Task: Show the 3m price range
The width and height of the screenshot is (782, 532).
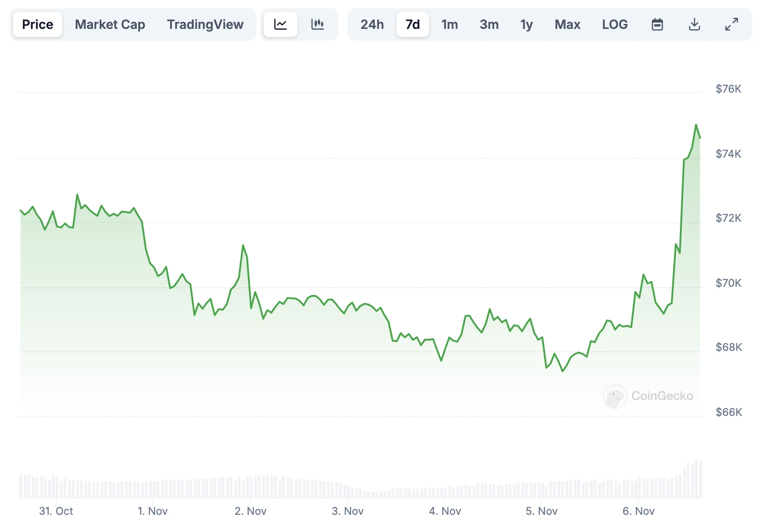Action: pyautogui.click(x=489, y=24)
